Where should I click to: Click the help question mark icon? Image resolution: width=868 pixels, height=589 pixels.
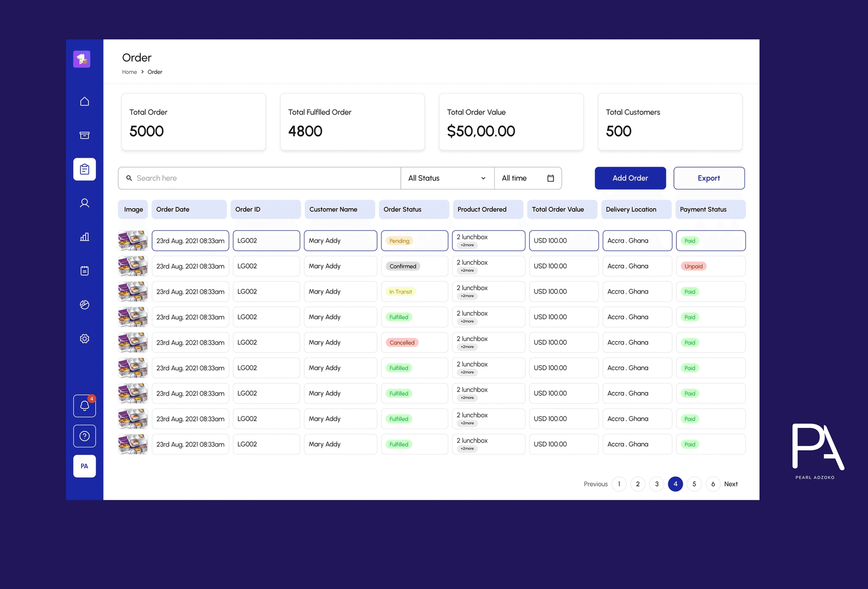(x=84, y=436)
